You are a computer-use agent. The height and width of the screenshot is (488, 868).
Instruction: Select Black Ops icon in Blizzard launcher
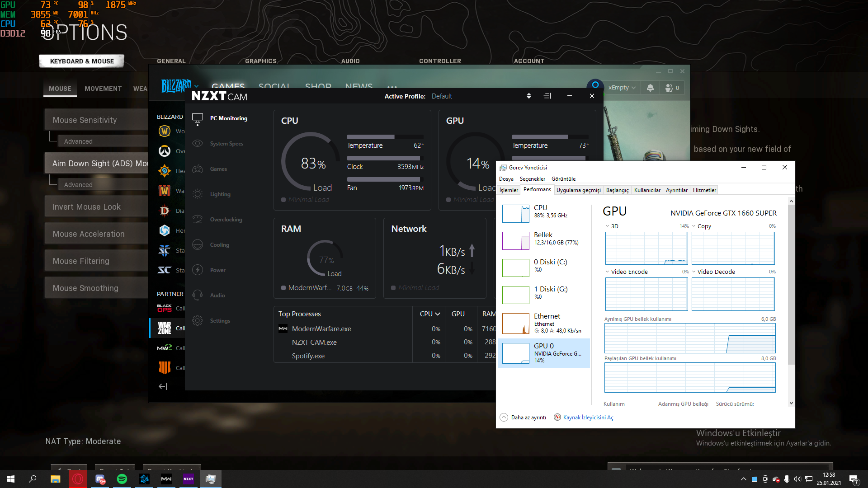pyautogui.click(x=165, y=308)
